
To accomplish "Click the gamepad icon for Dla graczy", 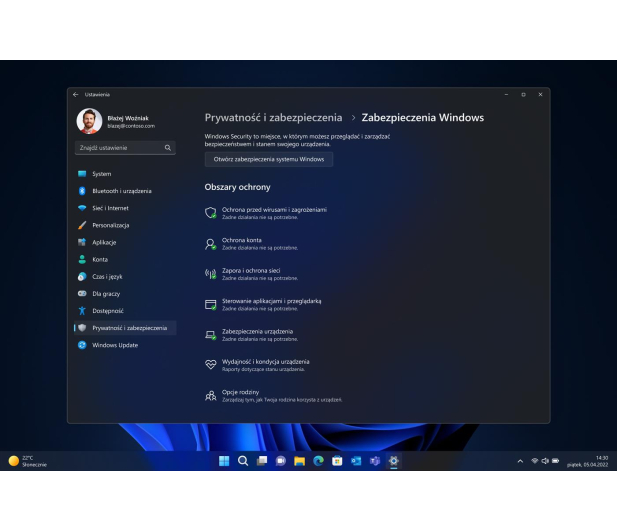I will [x=82, y=294].
